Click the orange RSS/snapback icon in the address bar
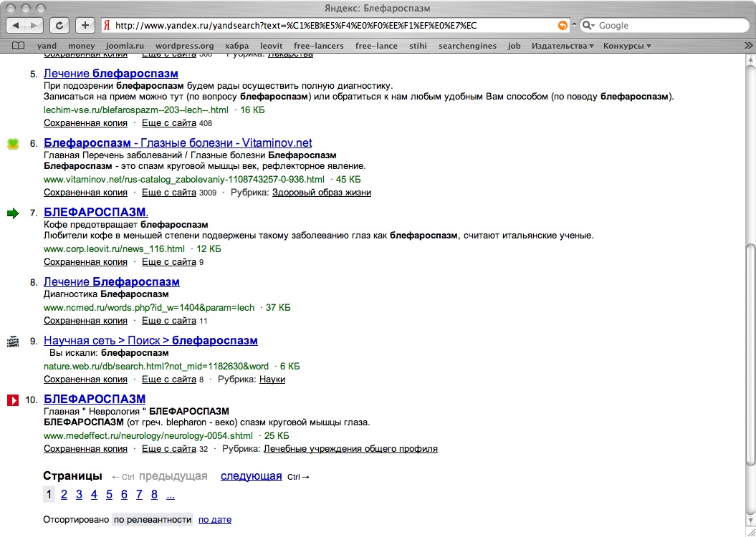The height and width of the screenshot is (537, 756). point(563,26)
